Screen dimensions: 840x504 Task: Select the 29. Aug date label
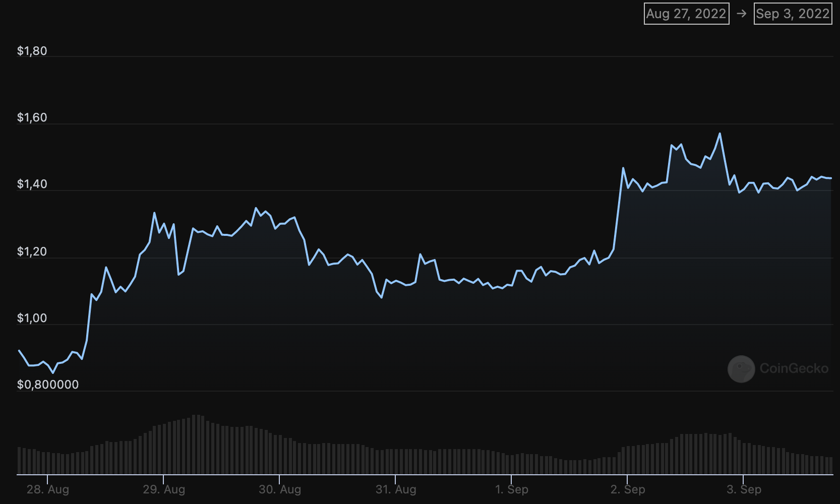(x=164, y=489)
